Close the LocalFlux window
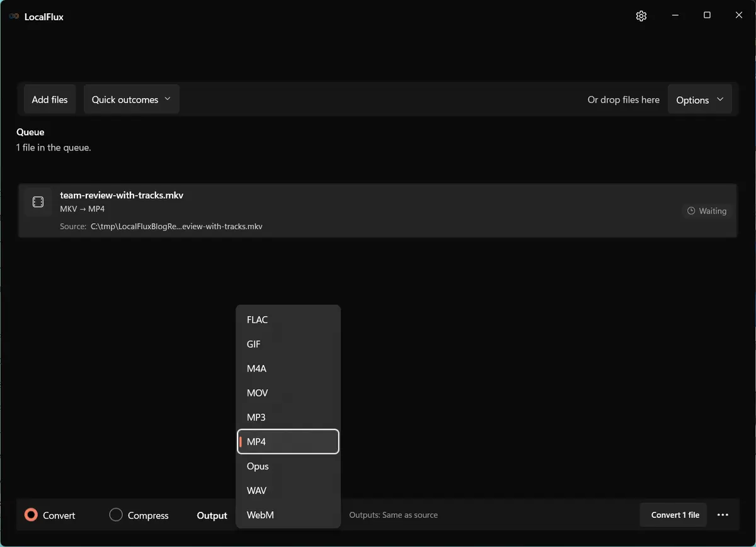Screen dimensions: 756x547 [739, 15]
